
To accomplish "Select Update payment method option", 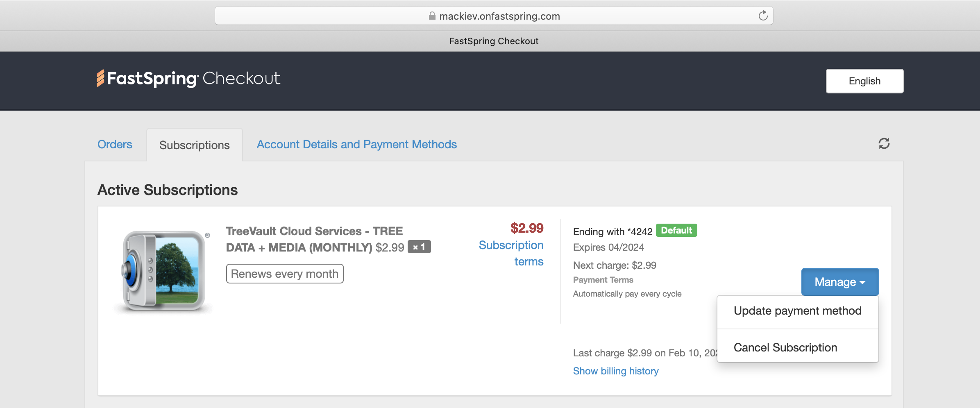I will pyautogui.click(x=797, y=311).
